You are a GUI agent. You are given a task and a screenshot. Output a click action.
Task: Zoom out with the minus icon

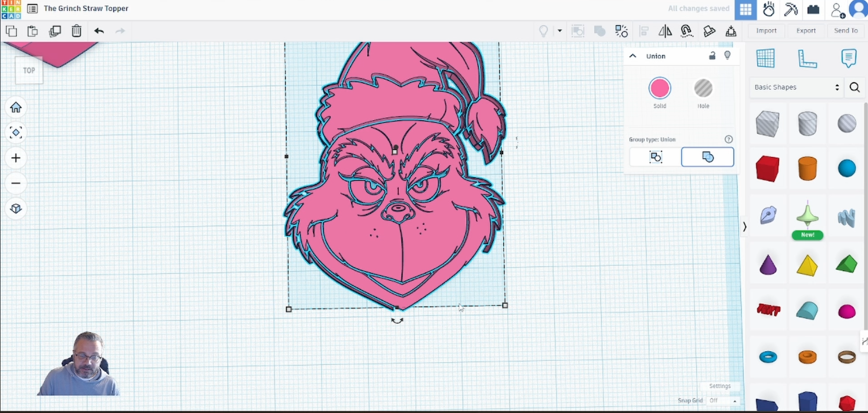(x=16, y=183)
